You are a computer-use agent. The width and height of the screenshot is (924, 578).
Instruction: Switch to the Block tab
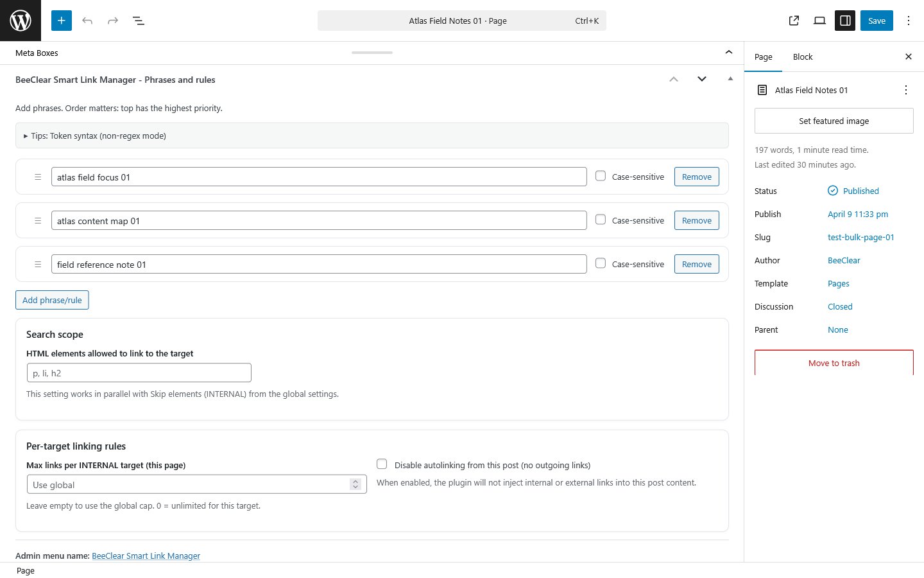tap(803, 57)
